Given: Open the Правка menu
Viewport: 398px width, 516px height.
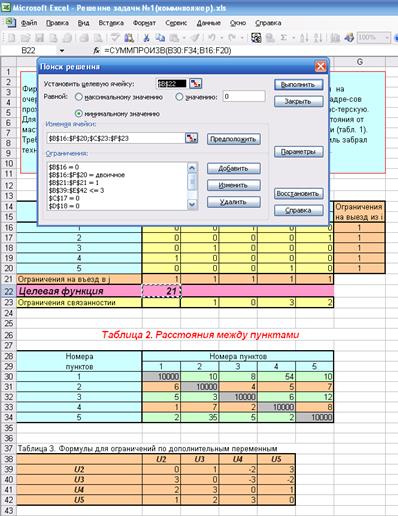Looking at the screenshot, I should (x=57, y=23).
